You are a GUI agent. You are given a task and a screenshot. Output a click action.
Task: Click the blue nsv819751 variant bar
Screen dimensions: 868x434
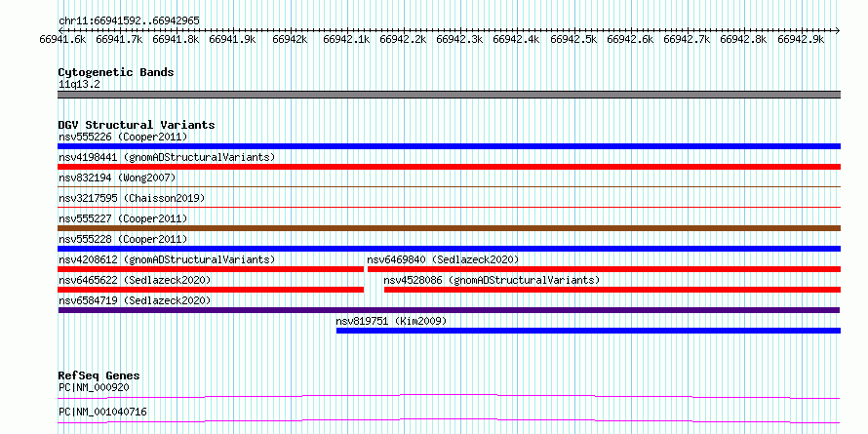(x=588, y=331)
